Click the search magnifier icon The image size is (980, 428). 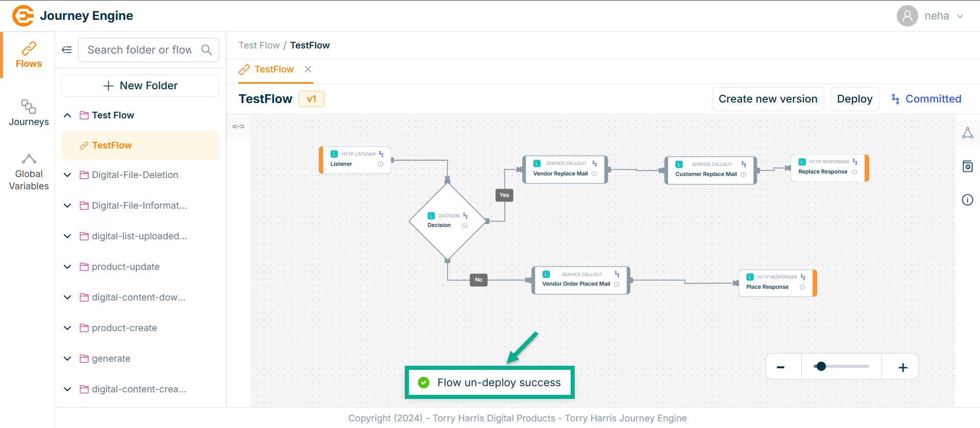(207, 50)
